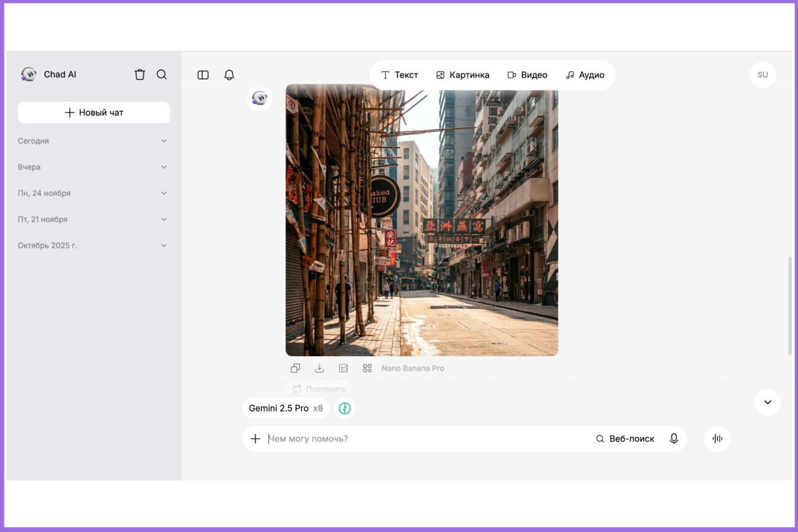Open the SU user avatar menu

click(x=762, y=75)
